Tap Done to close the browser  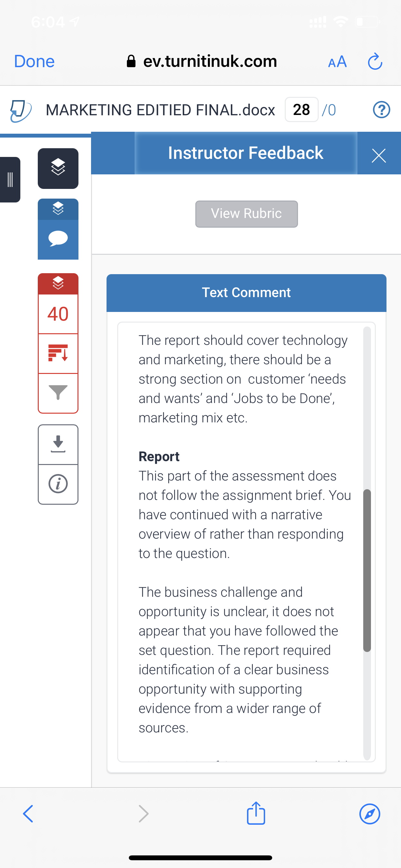click(x=34, y=61)
